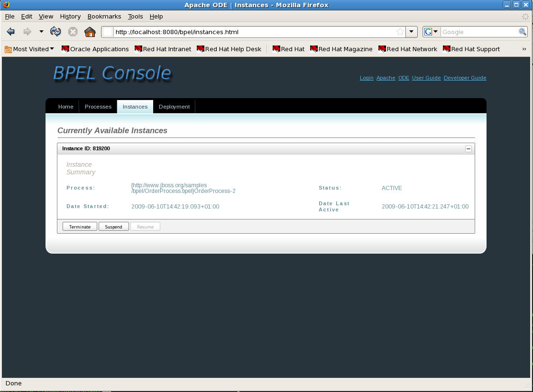This screenshot has height=392, width=533.
Task: Click the search magnifier icon
Action: tap(523, 32)
